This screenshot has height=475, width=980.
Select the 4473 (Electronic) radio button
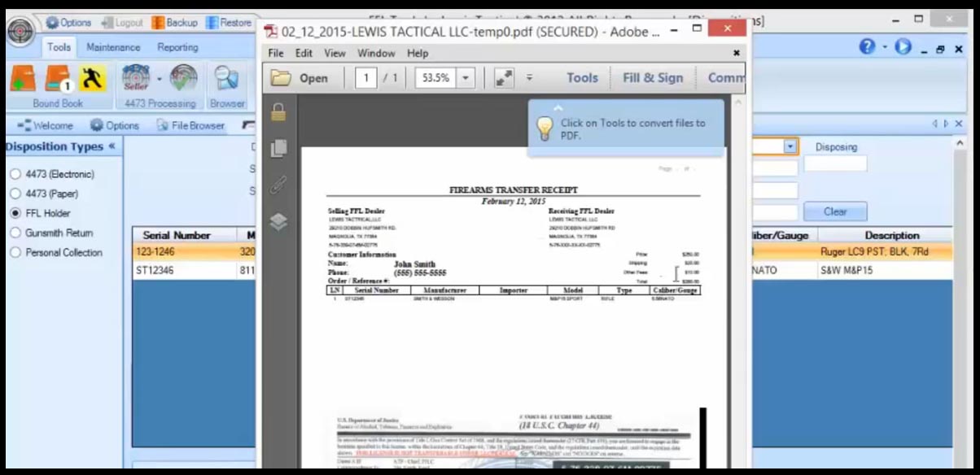pyautogui.click(x=15, y=174)
